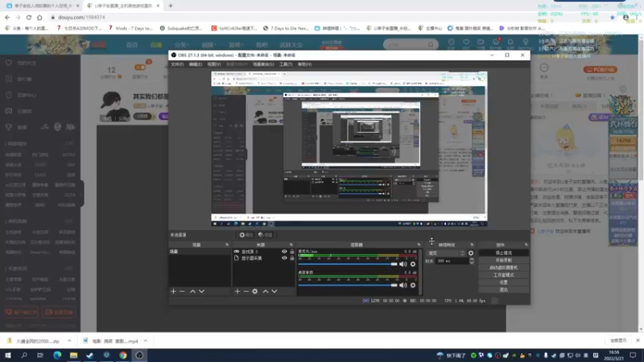Toggle lock on the 显示器采集 source
Screen dimensions: 644x362
point(292,258)
